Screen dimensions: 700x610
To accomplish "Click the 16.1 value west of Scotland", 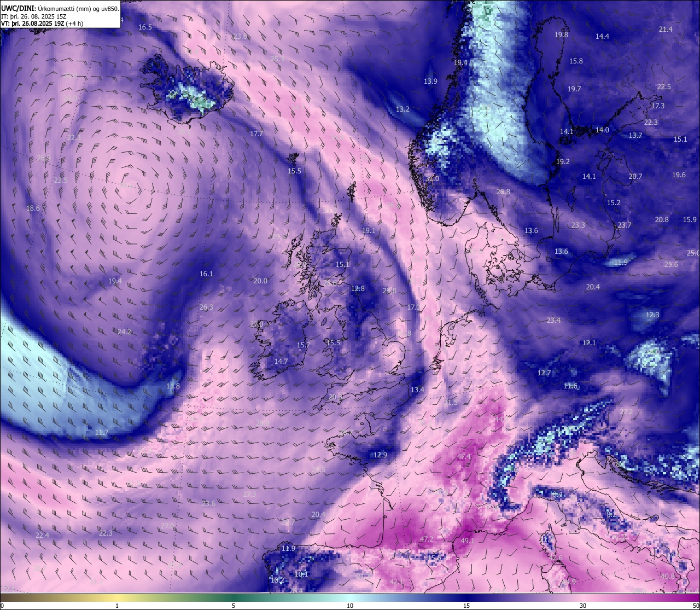I will click(x=206, y=274).
